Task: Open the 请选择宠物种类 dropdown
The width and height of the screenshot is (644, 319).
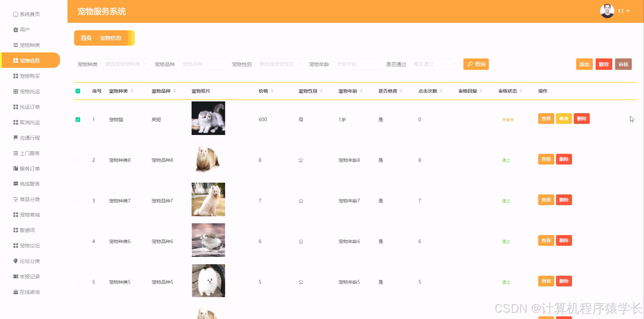Action: click(x=126, y=64)
